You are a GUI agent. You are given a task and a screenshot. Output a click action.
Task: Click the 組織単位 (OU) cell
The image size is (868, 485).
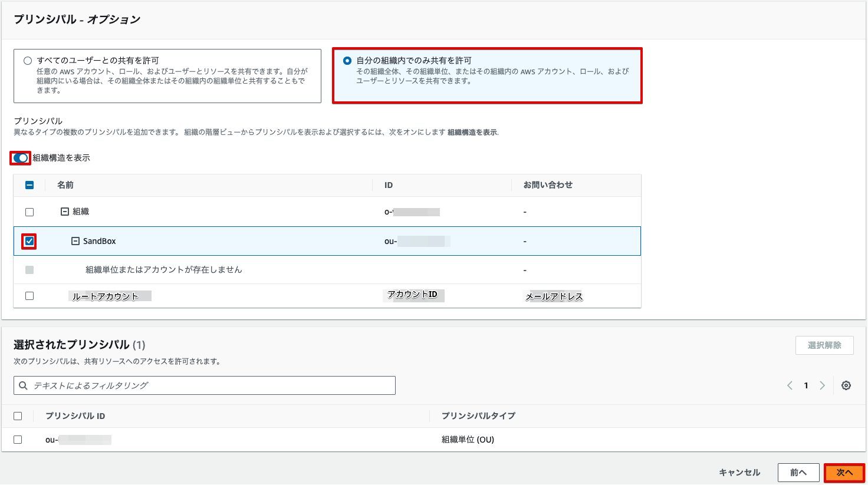[468, 440]
